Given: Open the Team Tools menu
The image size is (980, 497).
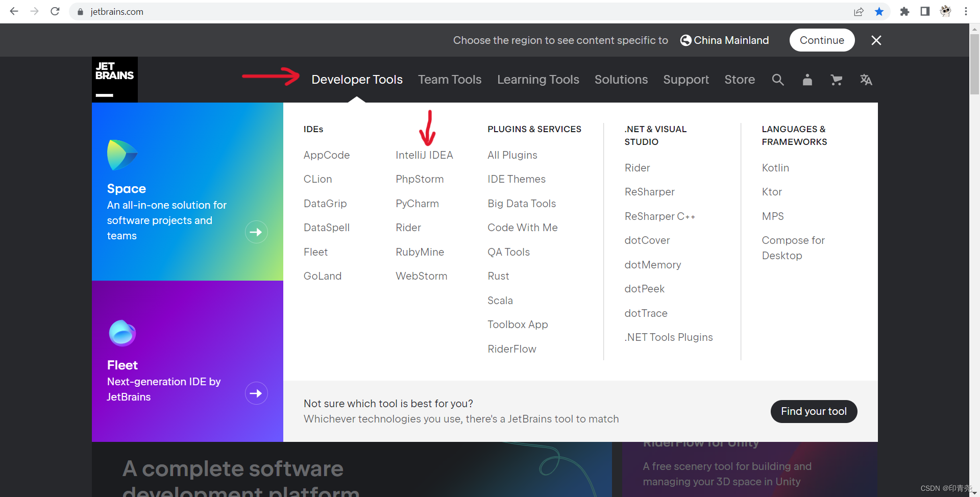Looking at the screenshot, I should 450,80.
